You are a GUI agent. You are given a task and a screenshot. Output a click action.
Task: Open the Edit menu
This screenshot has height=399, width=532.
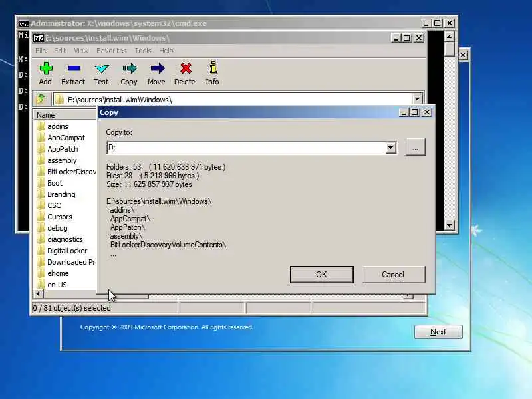(60, 51)
